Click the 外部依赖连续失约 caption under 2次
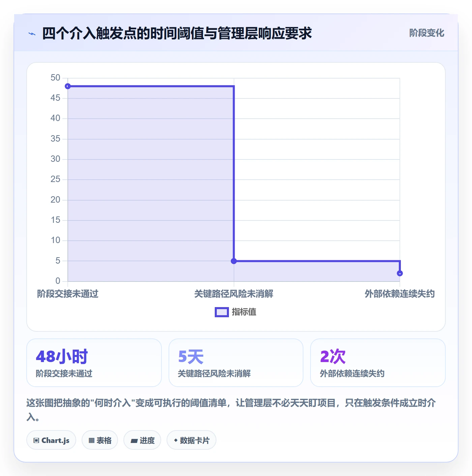This screenshot has height=476, width=472. click(352, 374)
